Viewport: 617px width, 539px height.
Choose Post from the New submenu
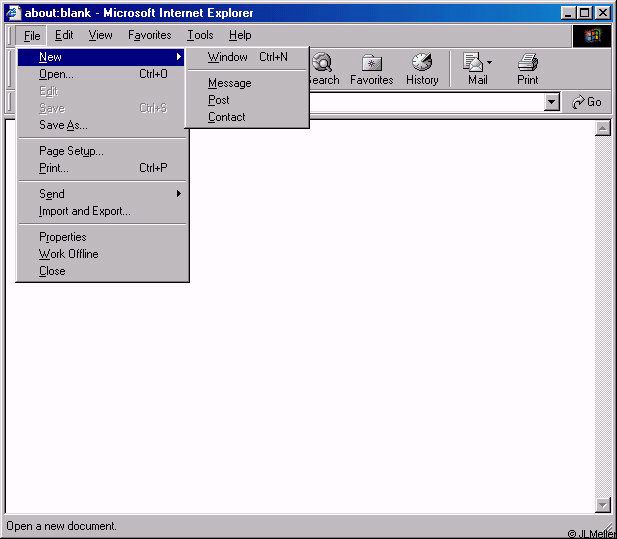(247, 100)
